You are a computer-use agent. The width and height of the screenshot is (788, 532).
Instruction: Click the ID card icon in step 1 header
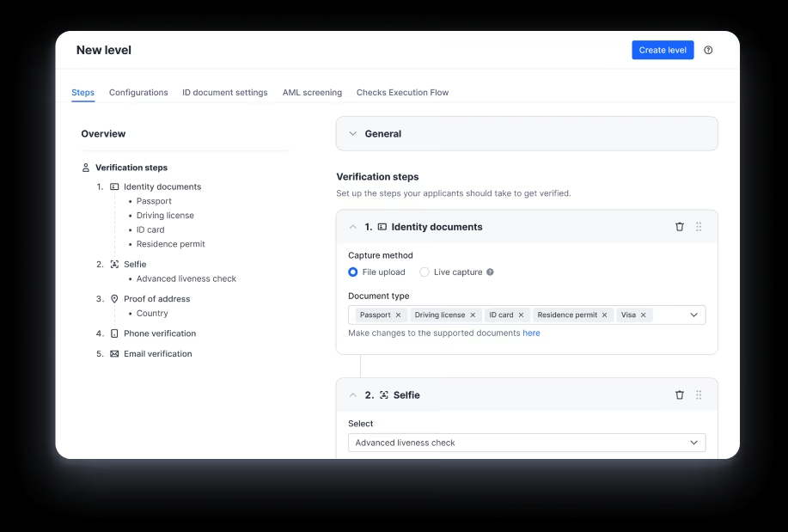tap(382, 227)
